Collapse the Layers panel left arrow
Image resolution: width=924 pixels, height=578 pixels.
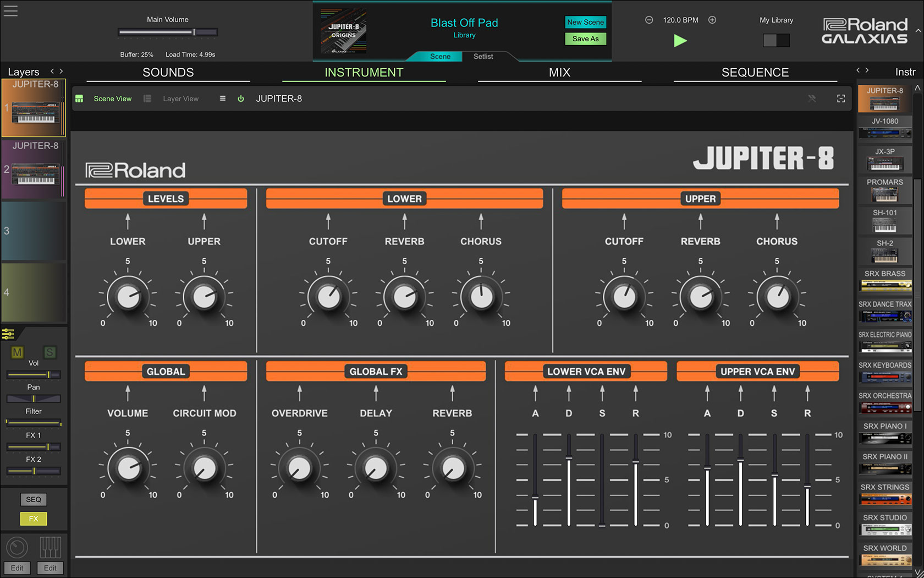tap(52, 71)
